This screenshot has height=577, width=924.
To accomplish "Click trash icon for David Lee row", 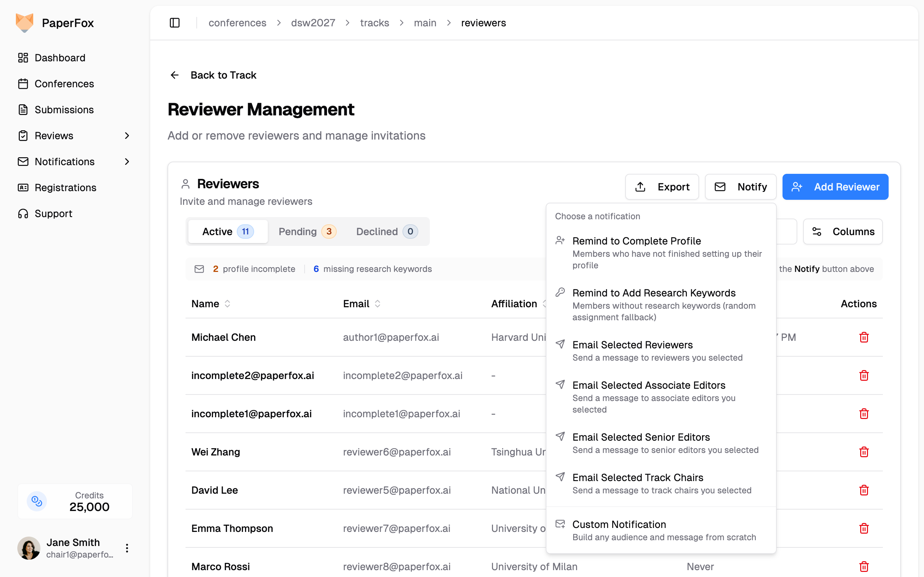I will coord(864,490).
